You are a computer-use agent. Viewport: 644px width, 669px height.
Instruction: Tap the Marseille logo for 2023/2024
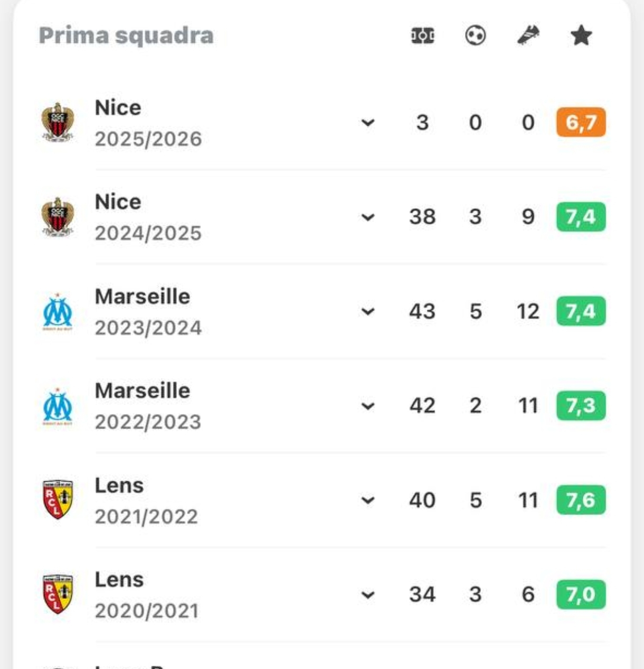(58, 311)
